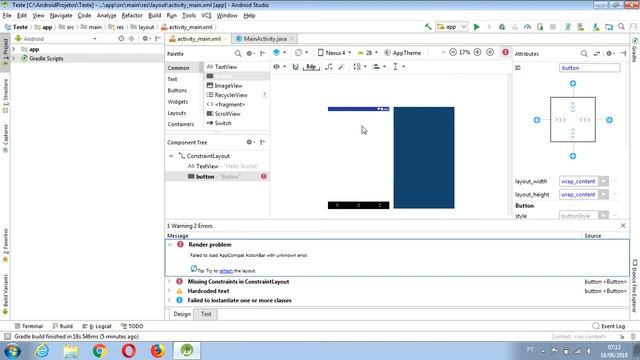Click Zoom to Fit Screen icon
Screen dimensions: 640x360
[x=490, y=52]
